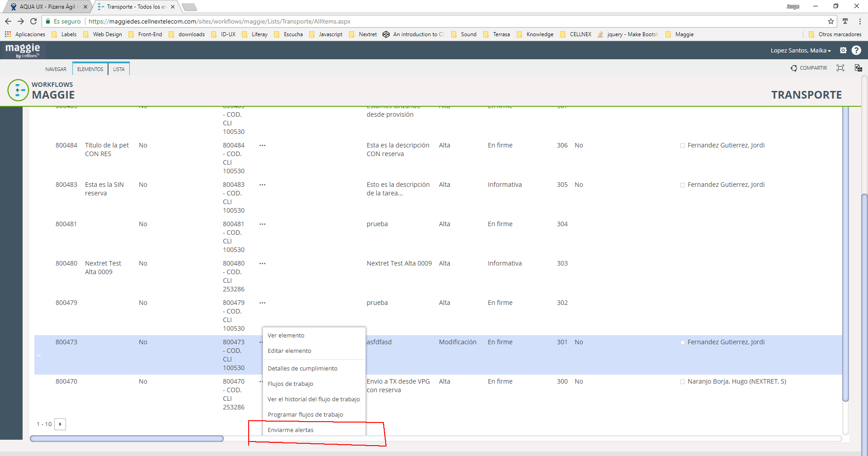Image resolution: width=868 pixels, height=456 pixels.
Task: Open SharePoint settings gear
Action: click(x=843, y=50)
